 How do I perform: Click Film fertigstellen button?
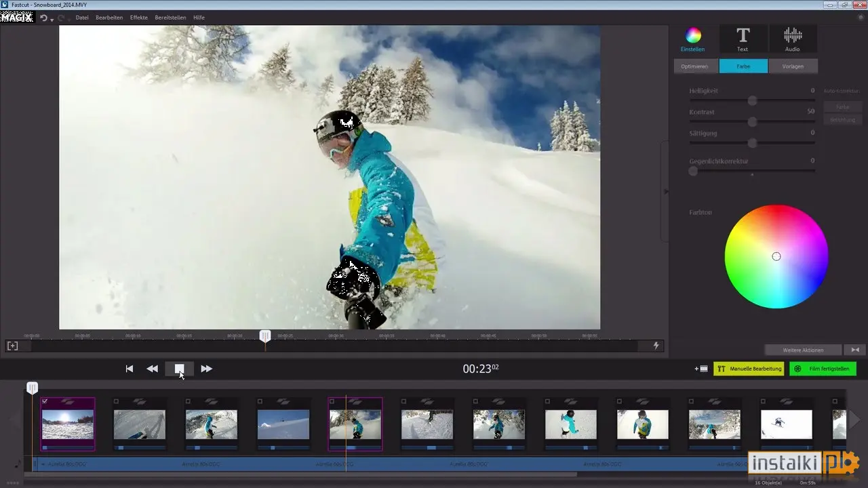(823, 369)
